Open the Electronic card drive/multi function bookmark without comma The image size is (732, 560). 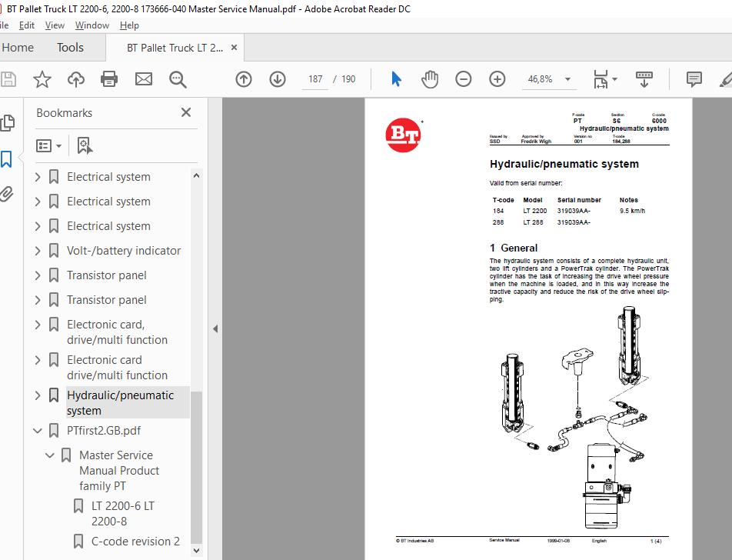pyautogui.click(x=117, y=368)
